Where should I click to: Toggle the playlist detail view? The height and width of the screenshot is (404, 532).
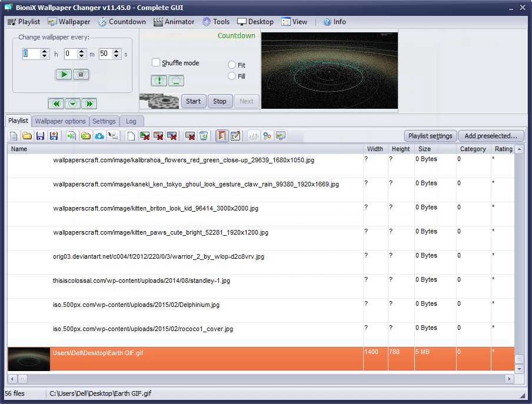pyautogui.click(x=221, y=136)
